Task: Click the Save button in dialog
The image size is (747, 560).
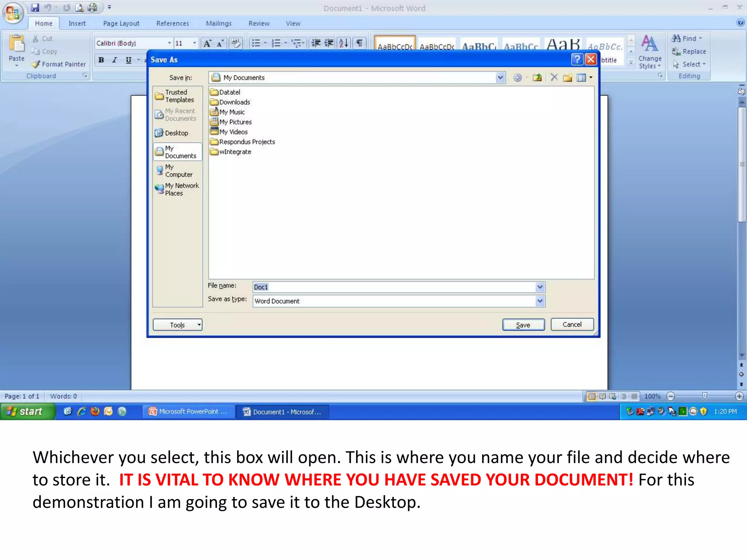Action: point(523,325)
